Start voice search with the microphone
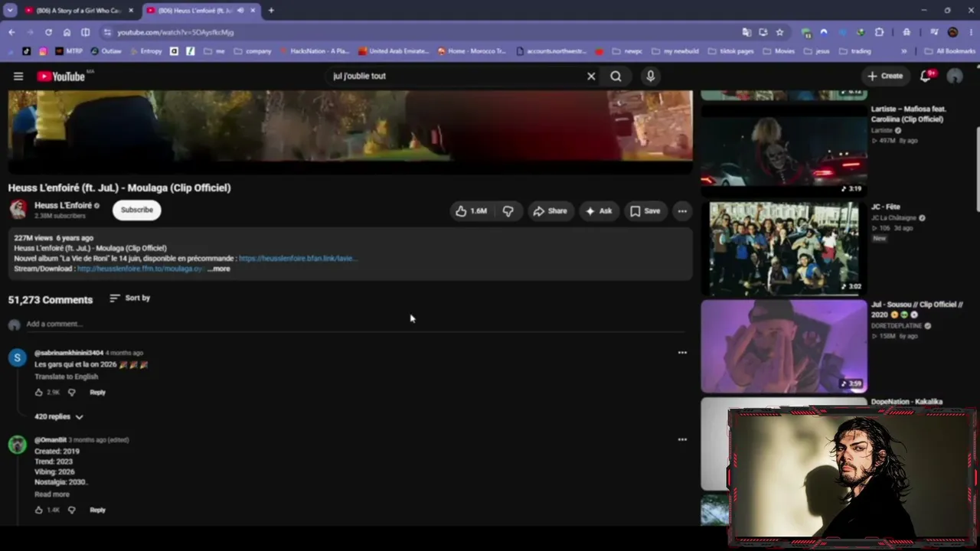The height and width of the screenshot is (551, 980). [650, 76]
